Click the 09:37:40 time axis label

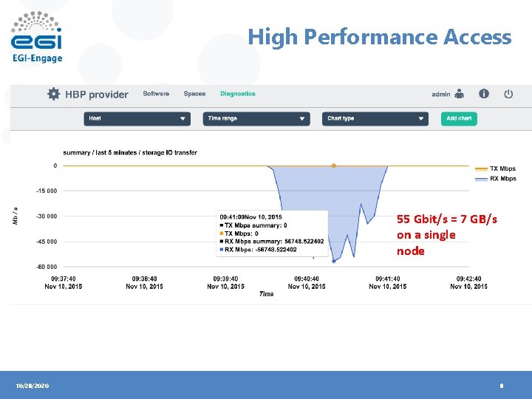tap(64, 282)
